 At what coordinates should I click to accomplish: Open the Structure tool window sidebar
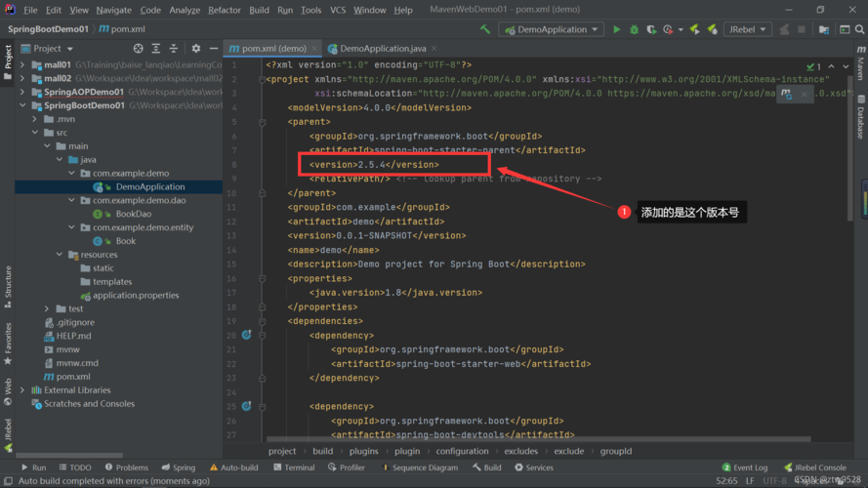click(8, 287)
